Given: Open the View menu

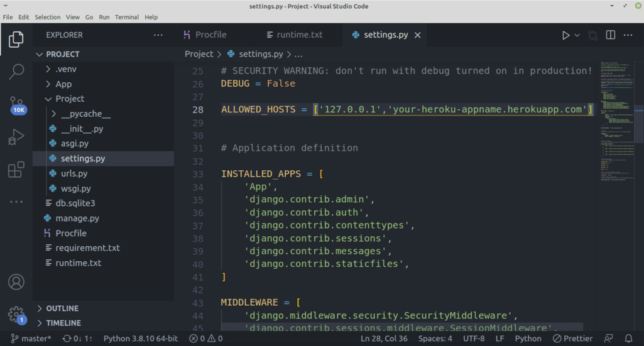Looking at the screenshot, I should (x=73, y=17).
